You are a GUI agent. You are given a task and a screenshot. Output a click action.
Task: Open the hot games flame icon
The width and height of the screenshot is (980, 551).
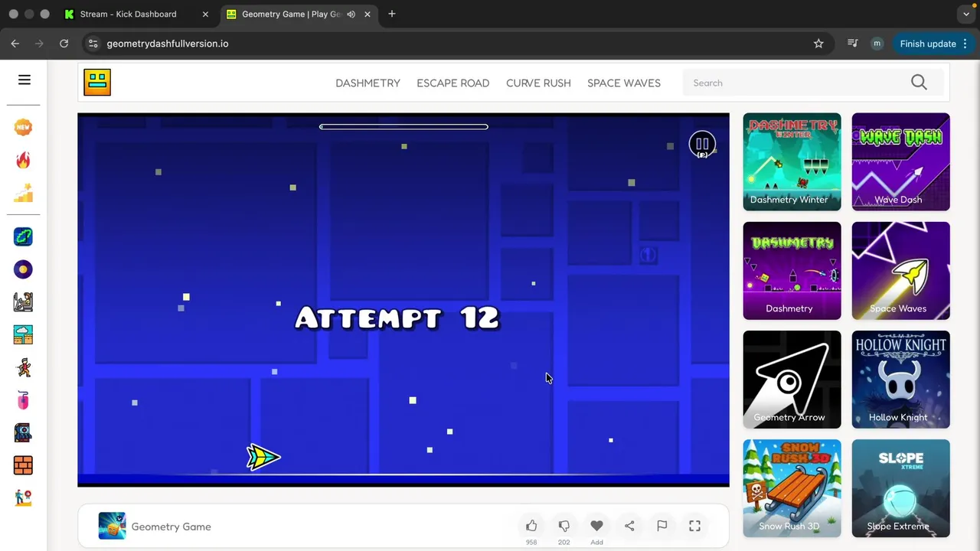pyautogui.click(x=23, y=160)
